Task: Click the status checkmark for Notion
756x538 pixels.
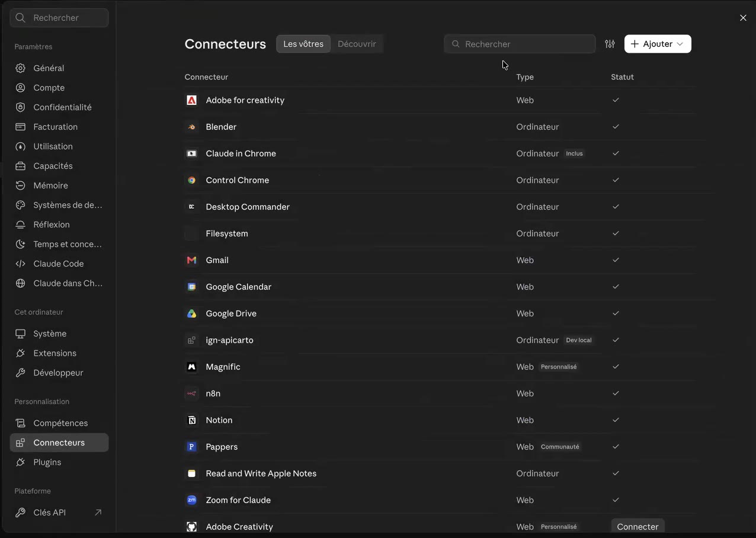Action: [x=616, y=420]
